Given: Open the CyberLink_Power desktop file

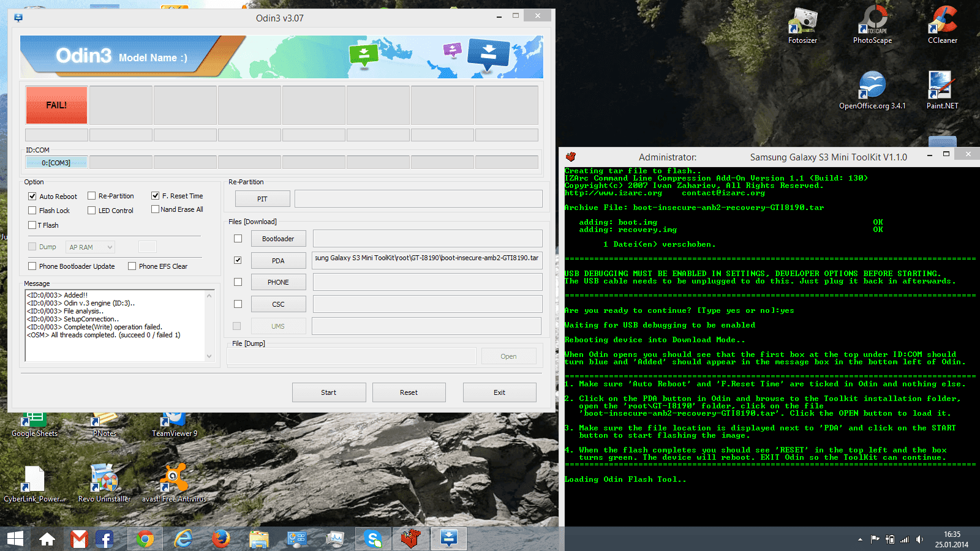Looking at the screenshot, I should (x=34, y=484).
